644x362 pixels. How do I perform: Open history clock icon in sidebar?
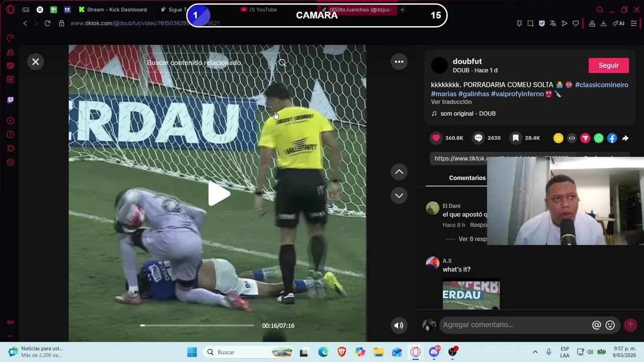(11, 135)
